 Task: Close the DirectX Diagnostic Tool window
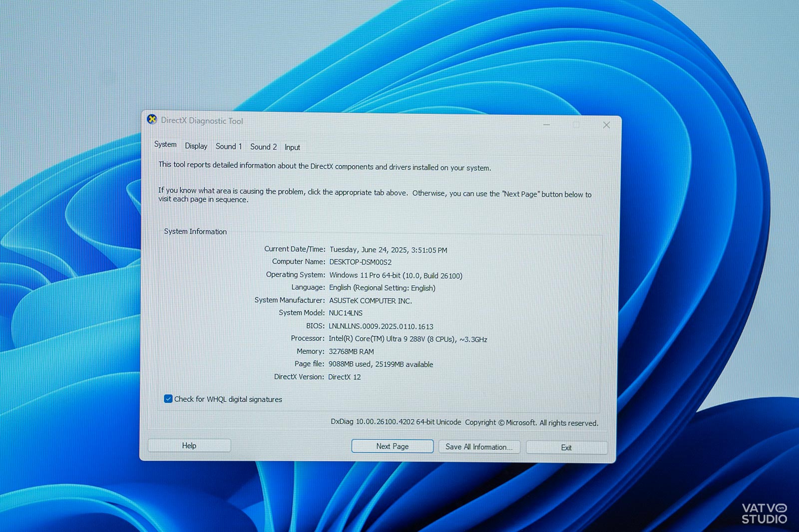pyautogui.click(x=606, y=125)
